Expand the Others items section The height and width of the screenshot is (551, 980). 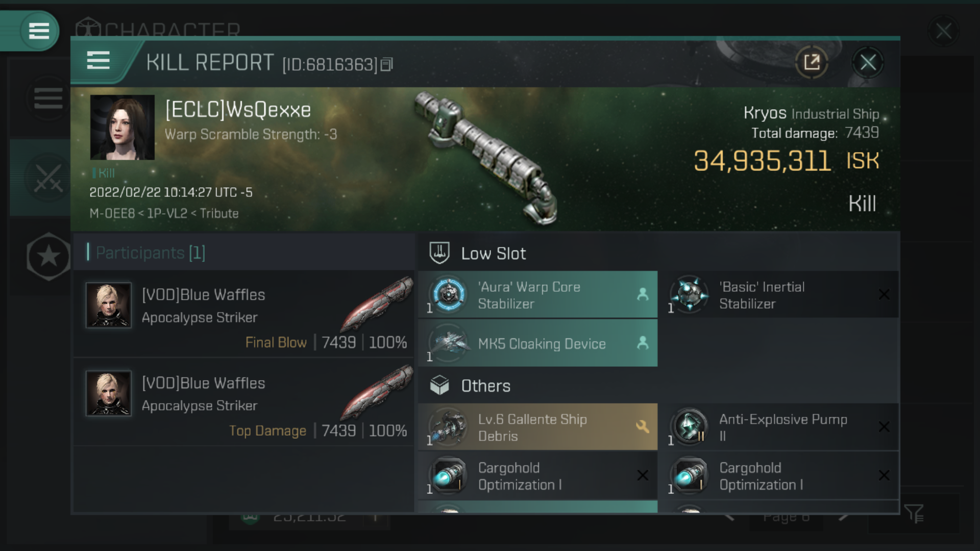point(484,386)
